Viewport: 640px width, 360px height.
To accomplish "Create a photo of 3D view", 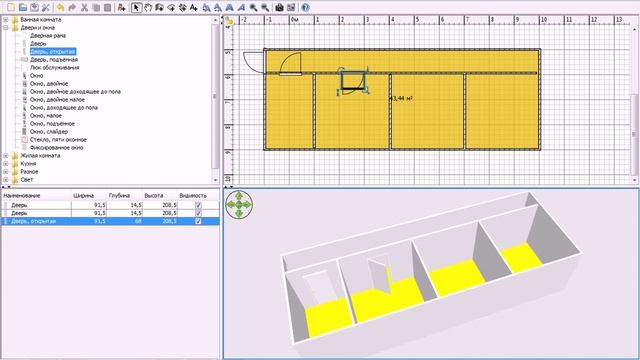I will coord(279,7).
